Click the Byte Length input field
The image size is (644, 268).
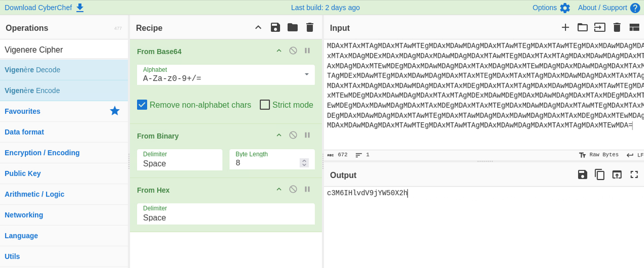tap(272, 159)
